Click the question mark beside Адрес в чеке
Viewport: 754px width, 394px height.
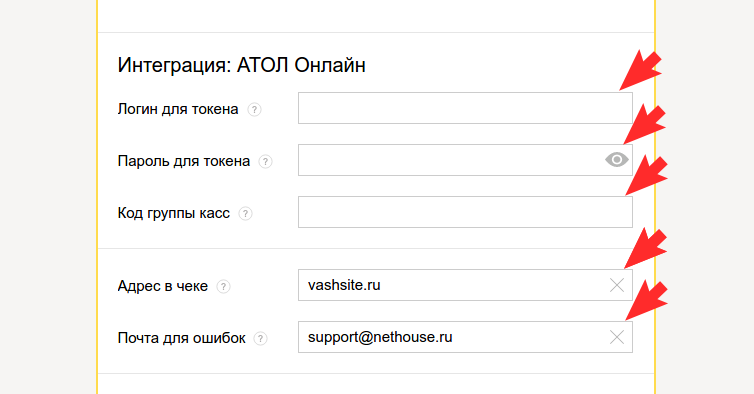[x=223, y=287]
